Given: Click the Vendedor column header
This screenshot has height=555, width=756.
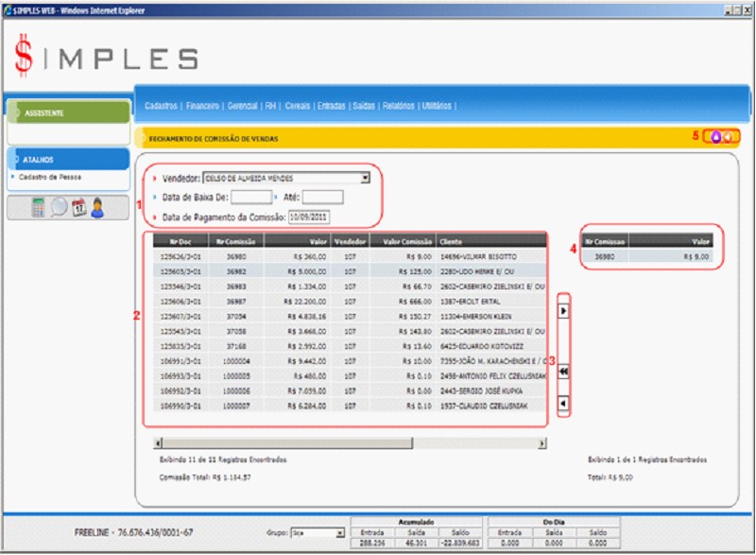Looking at the screenshot, I should 350,242.
